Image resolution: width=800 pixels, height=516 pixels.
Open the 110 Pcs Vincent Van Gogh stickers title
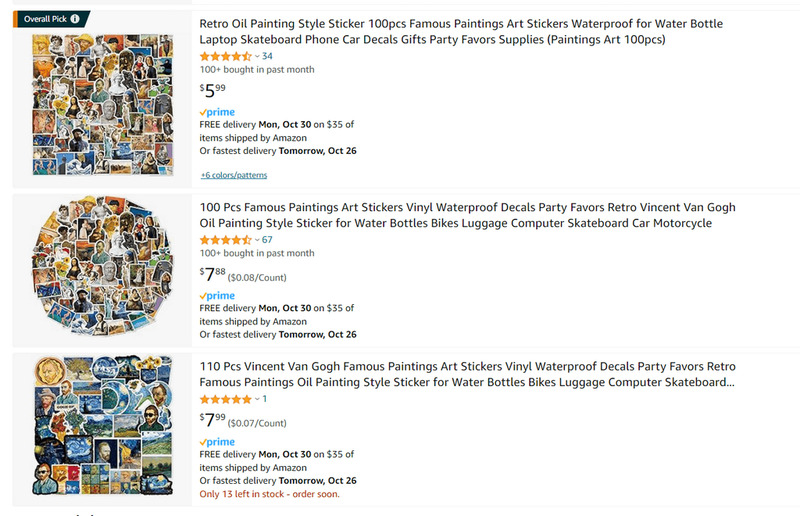(x=467, y=374)
